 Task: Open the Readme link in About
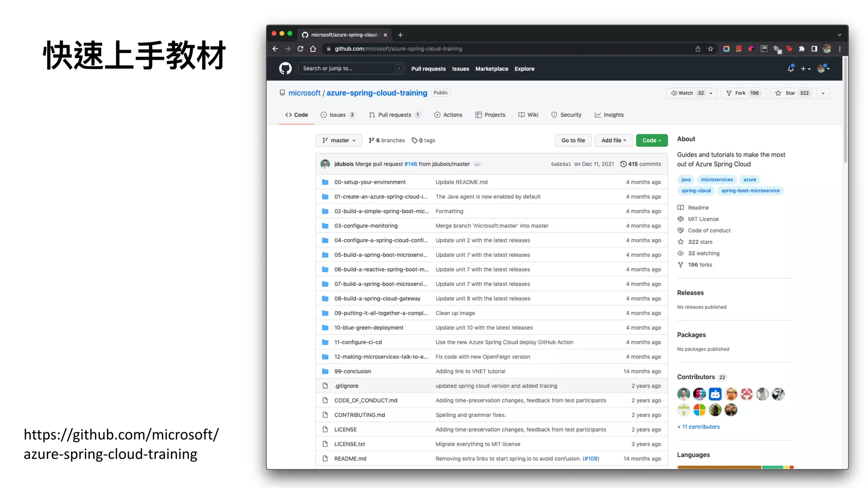tap(693, 208)
